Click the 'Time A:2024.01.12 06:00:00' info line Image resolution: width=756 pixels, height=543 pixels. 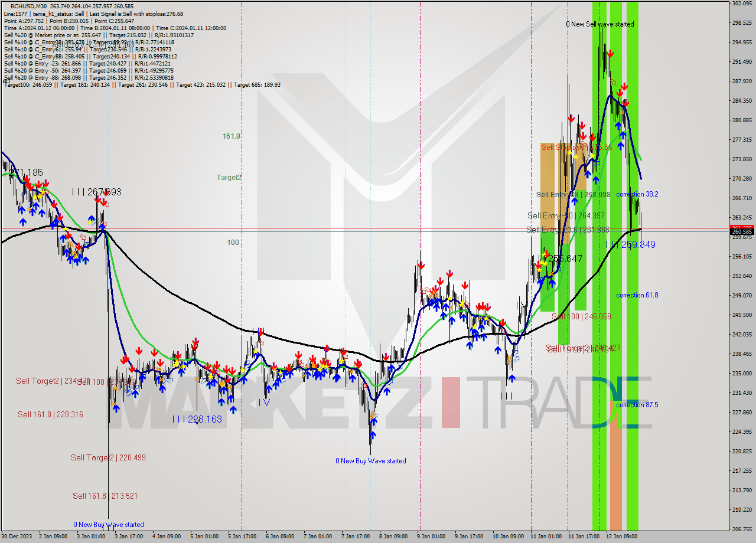[x=115, y=28]
